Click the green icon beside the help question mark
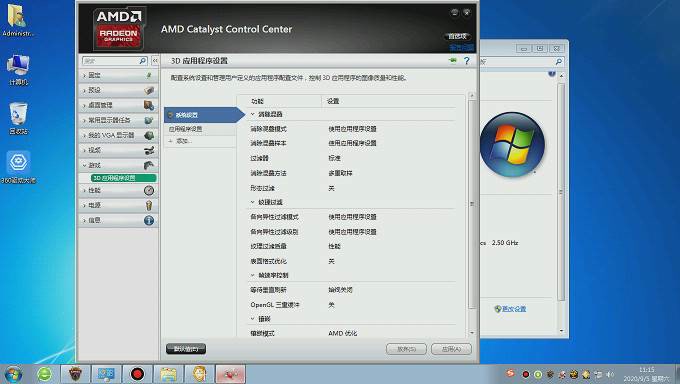Screen dimensions: 680x384 453,61
